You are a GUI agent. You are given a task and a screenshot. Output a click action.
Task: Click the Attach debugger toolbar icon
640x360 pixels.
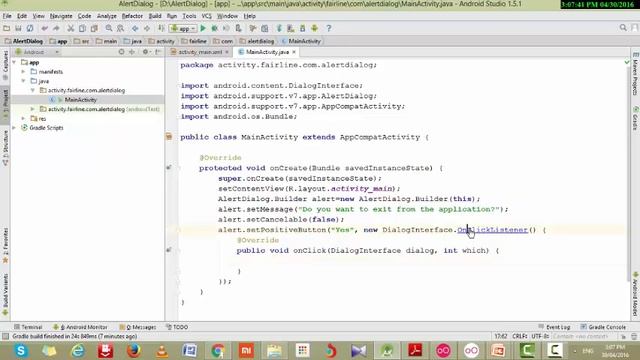(x=238, y=28)
